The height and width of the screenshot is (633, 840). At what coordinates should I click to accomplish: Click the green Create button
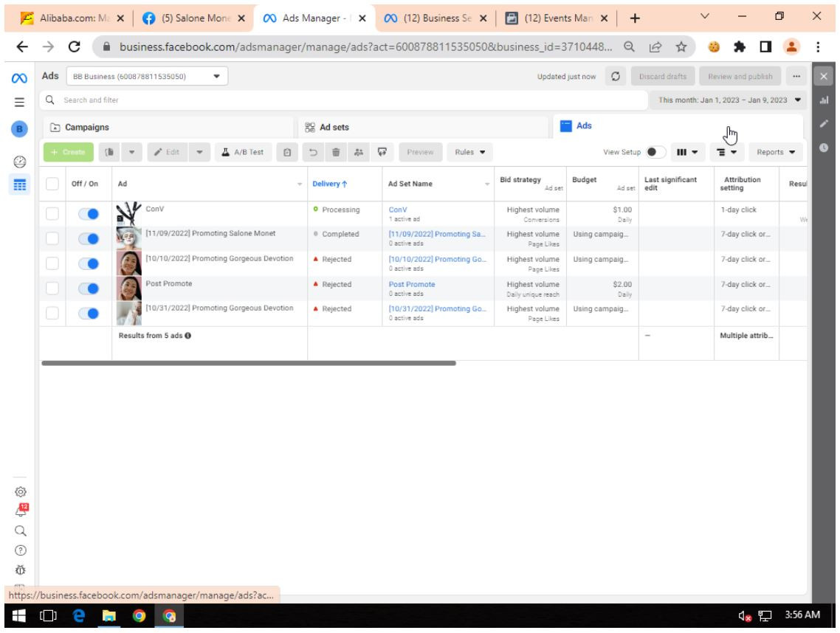(x=69, y=152)
